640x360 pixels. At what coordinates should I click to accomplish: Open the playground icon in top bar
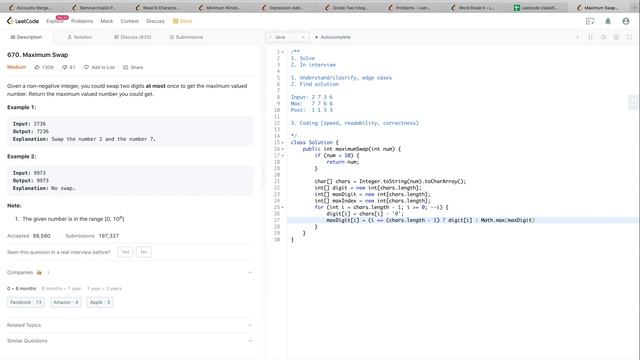590,21
